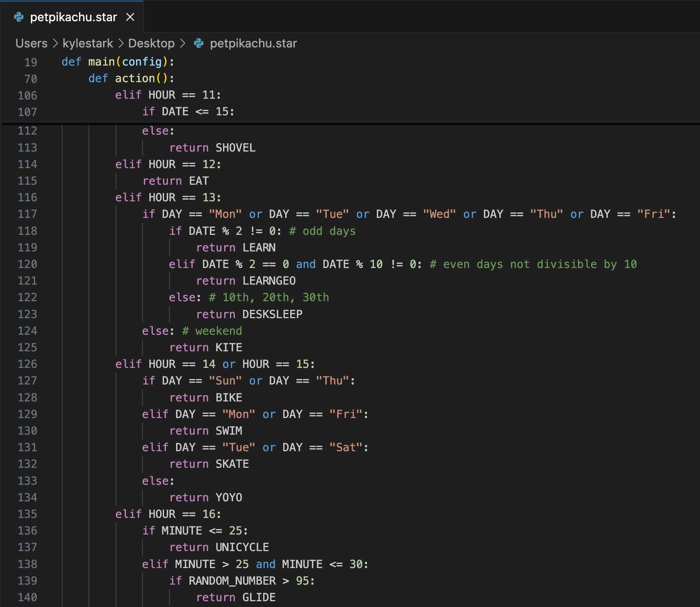Place cursor on 'return BIKE'
This screenshot has height=607, width=700.
(x=206, y=398)
